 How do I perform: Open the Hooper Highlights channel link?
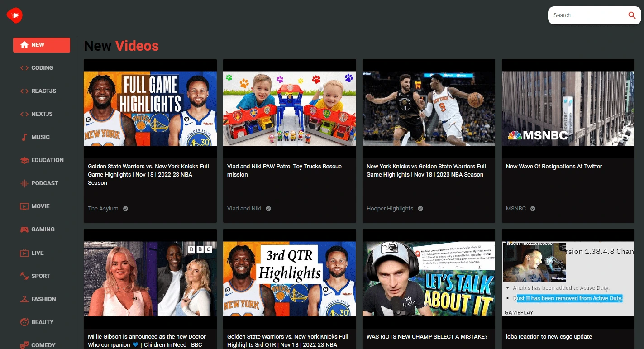tap(390, 209)
